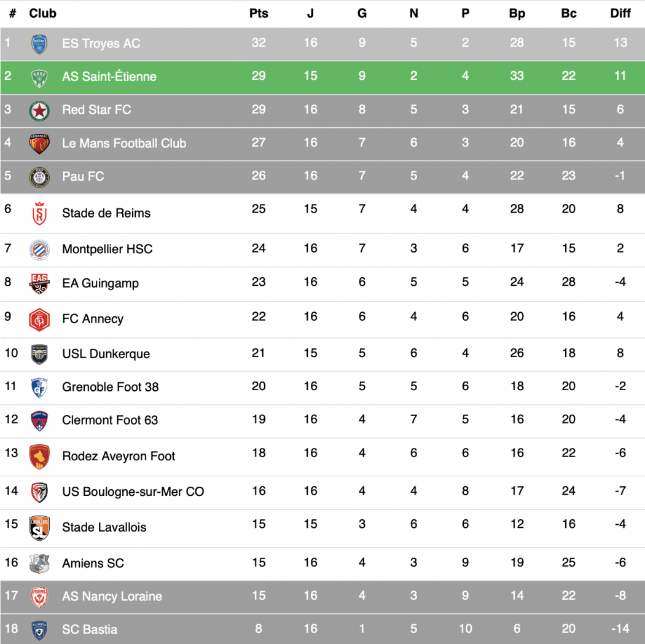Click the Pts column header
645x644 pixels.
pos(259,13)
